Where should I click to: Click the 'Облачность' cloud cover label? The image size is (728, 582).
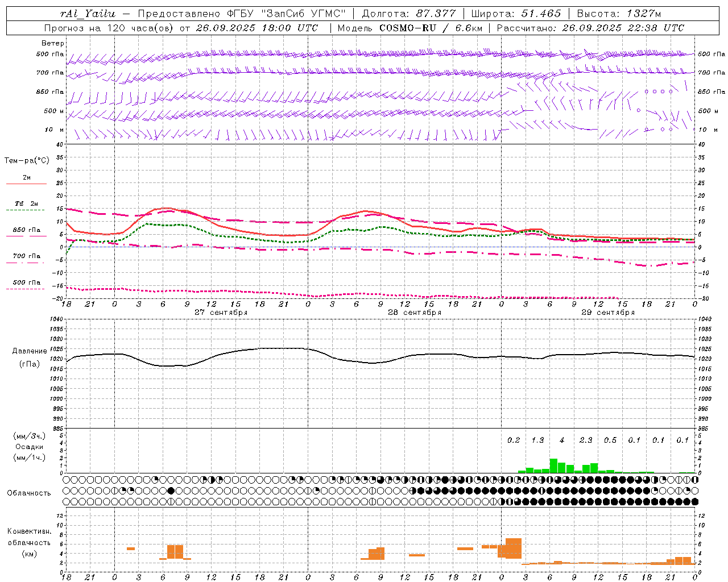click(29, 493)
